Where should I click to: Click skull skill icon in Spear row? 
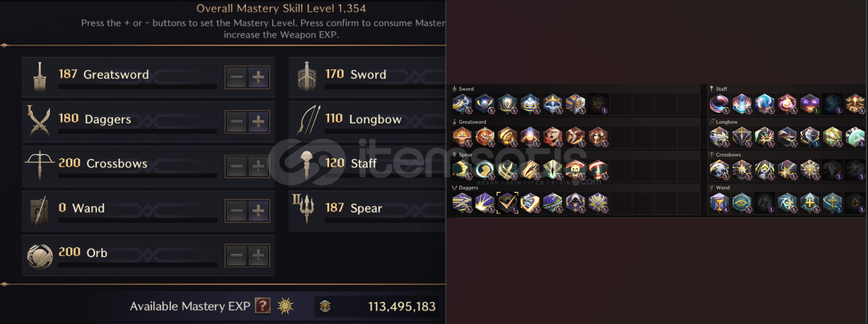(575, 170)
